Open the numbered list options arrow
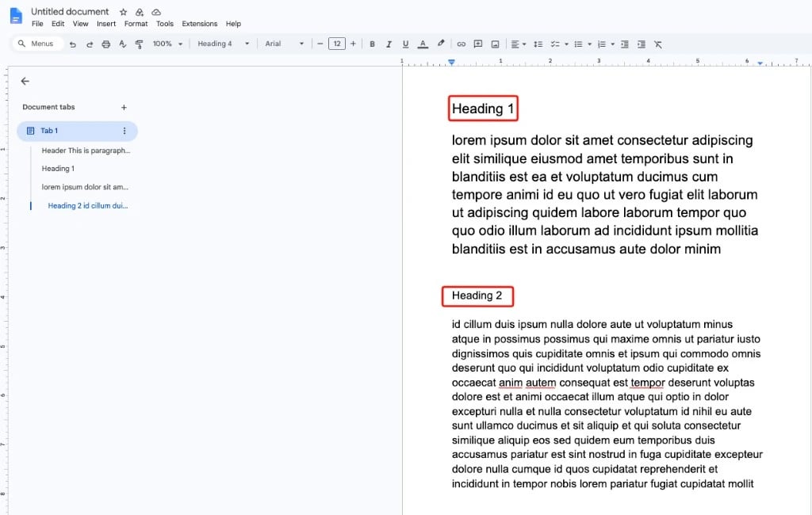The image size is (812, 515). coord(613,44)
